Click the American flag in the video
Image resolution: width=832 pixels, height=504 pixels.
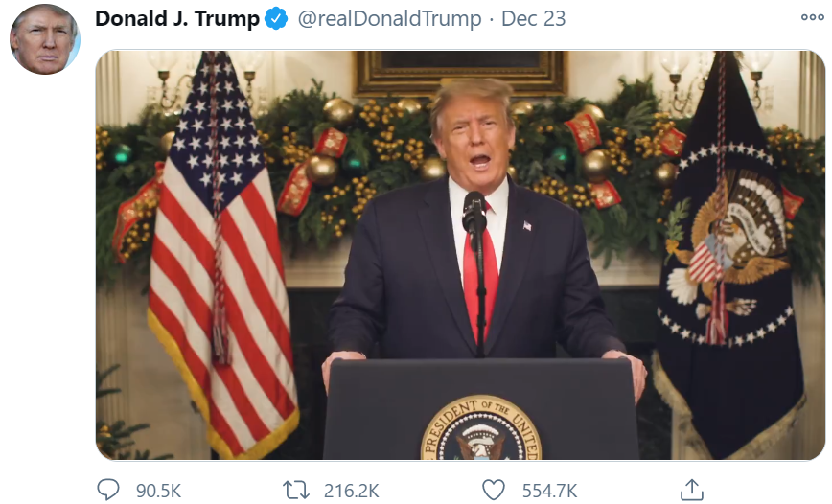[220, 255]
